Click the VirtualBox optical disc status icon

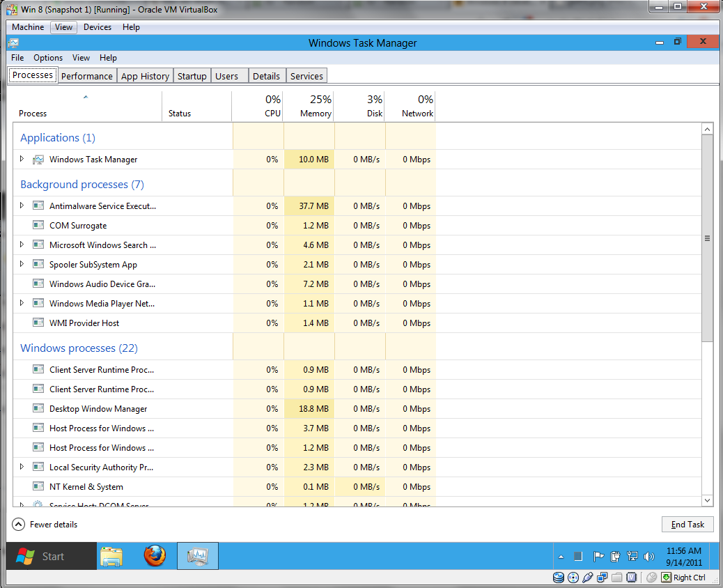[573, 578]
